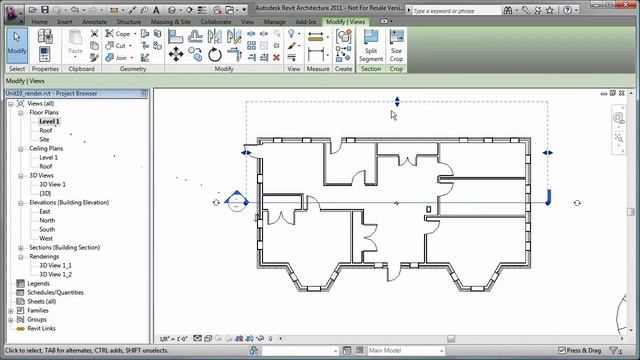The image size is (640, 360).
Task: Close the Project Browser panel
Action: (x=144, y=93)
